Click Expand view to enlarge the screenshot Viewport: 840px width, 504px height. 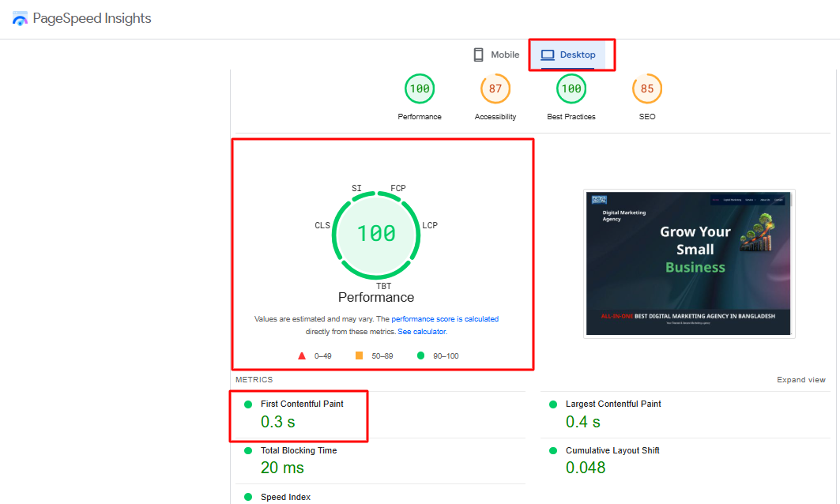(801, 379)
